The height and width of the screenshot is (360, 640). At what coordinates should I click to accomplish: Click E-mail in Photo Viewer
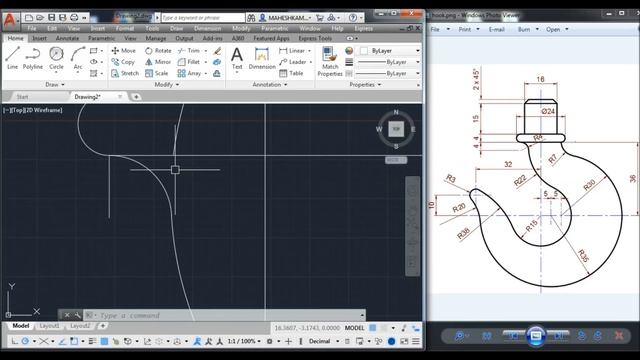tap(497, 29)
